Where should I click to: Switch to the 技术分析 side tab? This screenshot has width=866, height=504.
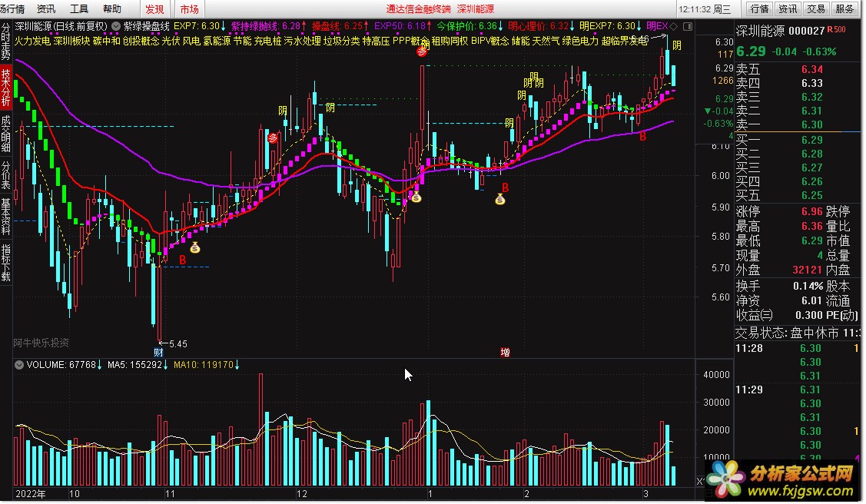(5, 88)
